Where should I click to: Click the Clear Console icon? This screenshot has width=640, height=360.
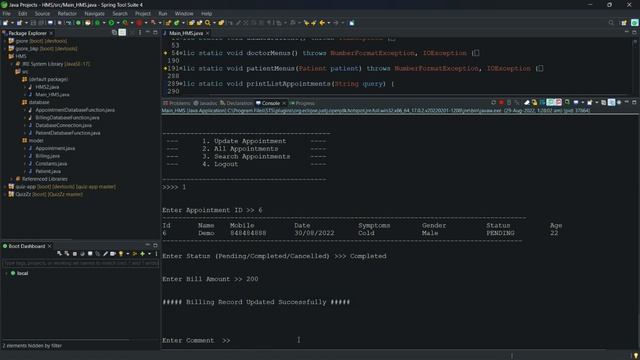527,102
